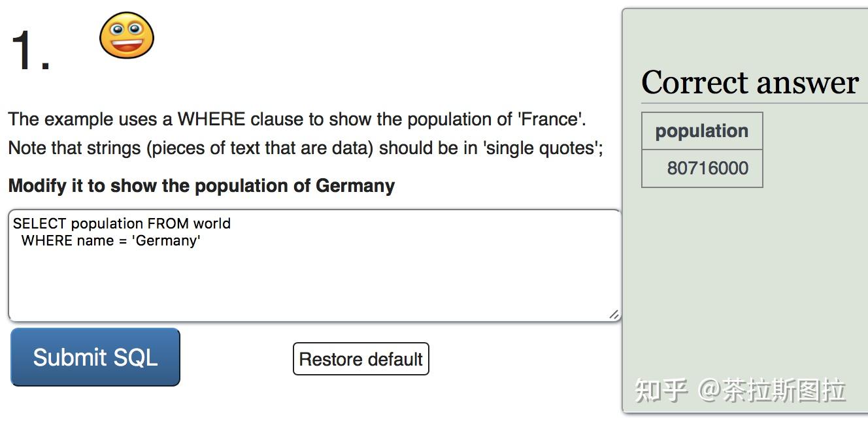868x427 pixels.
Task: Click the question number 1.
Action: click(x=30, y=51)
